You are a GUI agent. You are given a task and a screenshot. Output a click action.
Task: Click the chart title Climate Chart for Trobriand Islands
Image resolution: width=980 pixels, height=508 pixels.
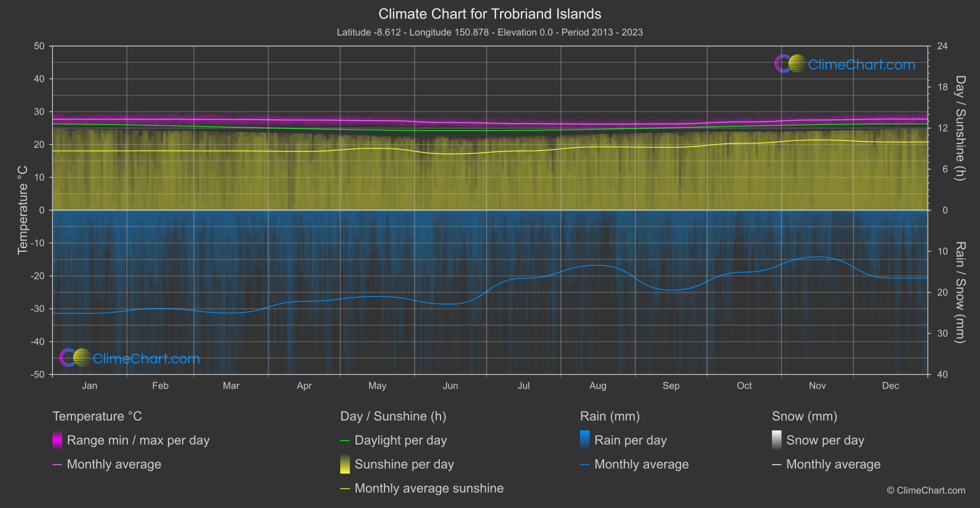point(490,14)
